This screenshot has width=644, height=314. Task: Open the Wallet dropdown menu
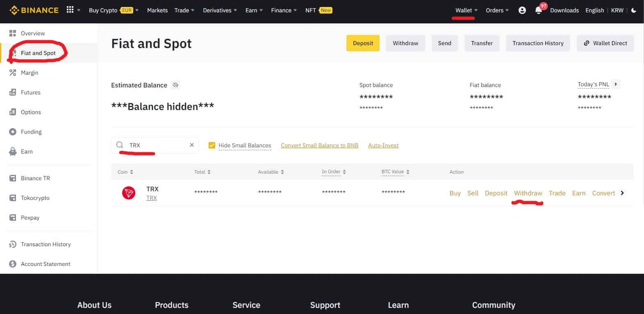[467, 10]
